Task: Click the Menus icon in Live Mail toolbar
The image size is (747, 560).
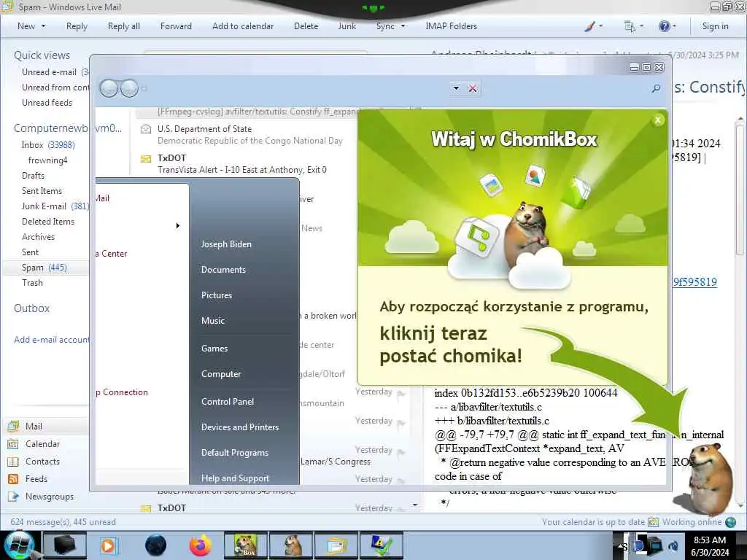Action: tap(630, 26)
